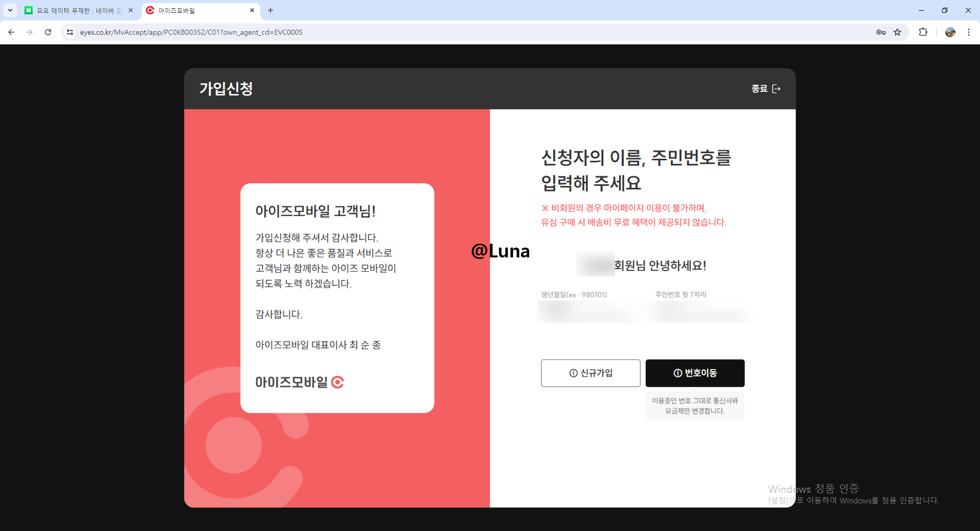Click the red 비회원 notice text

[x=634, y=215]
